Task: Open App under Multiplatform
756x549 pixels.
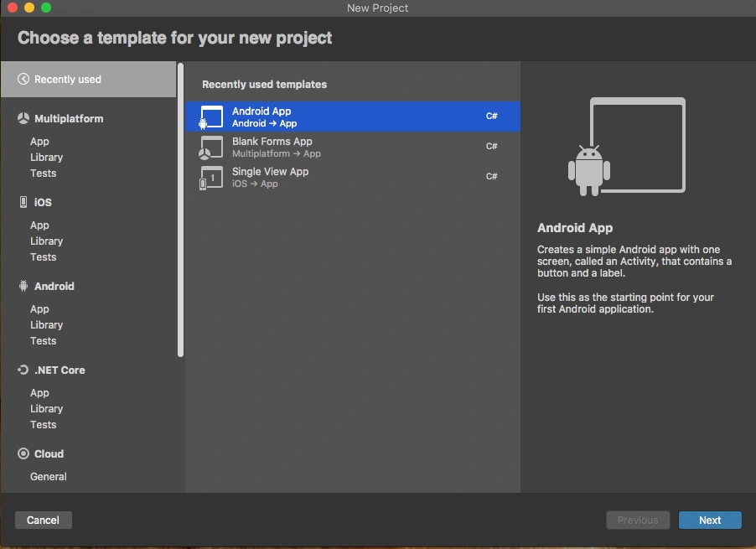Action: tap(39, 142)
